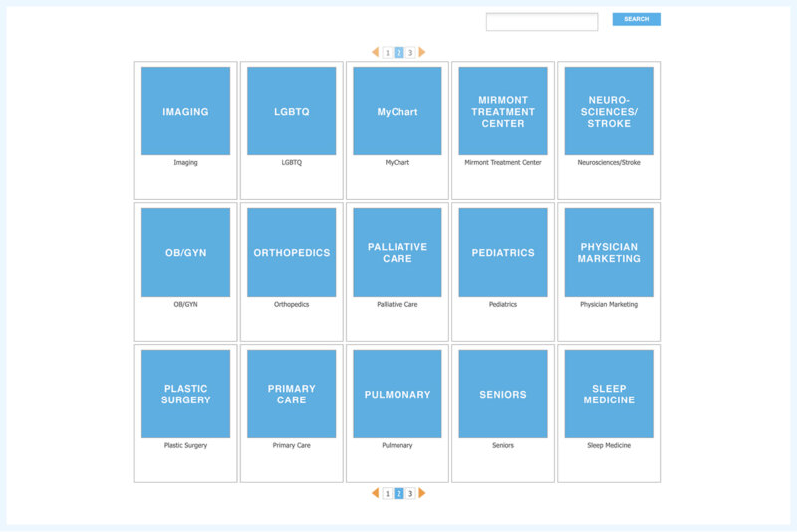Click the 'Primary Care' caption text
The image size is (797, 532).
291,445
